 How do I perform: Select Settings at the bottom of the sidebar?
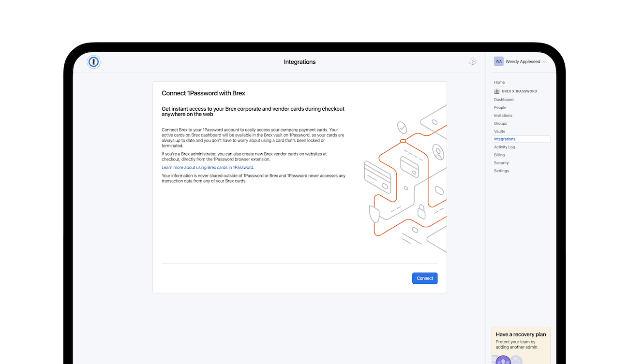coord(501,171)
